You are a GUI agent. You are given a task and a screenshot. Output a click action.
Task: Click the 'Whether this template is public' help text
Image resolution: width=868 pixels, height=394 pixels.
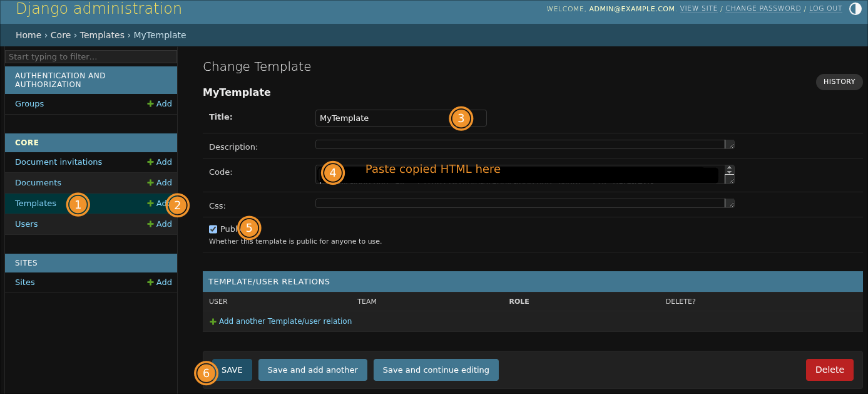295,241
